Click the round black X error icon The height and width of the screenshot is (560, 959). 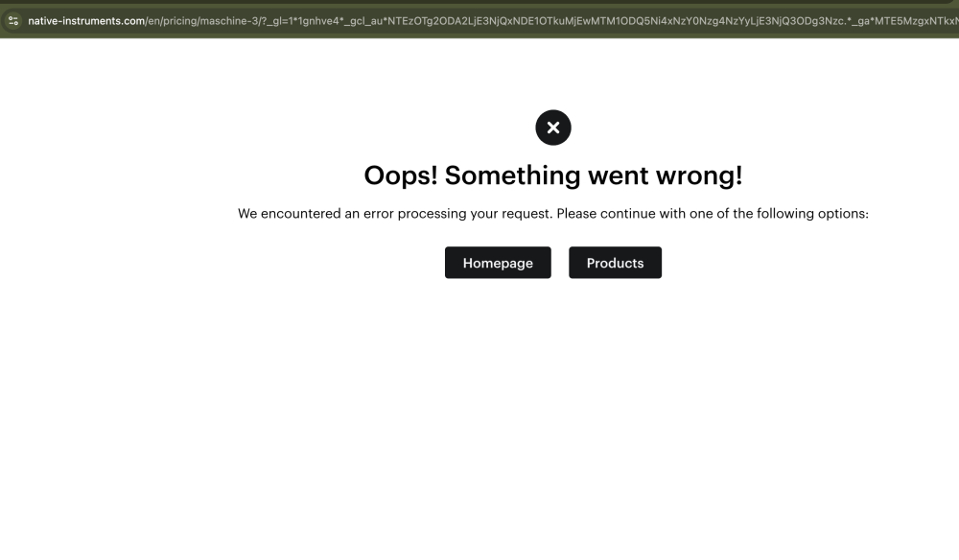tap(553, 128)
